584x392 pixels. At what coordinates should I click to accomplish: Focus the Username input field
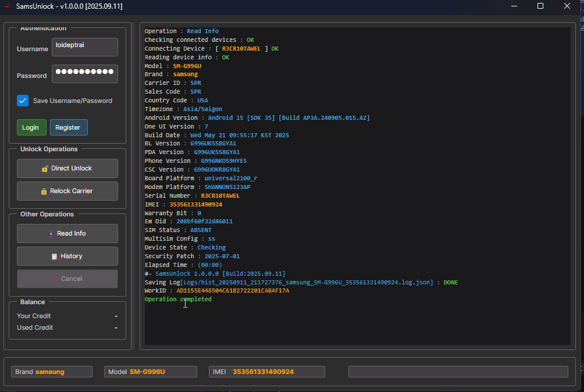[85, 47]
